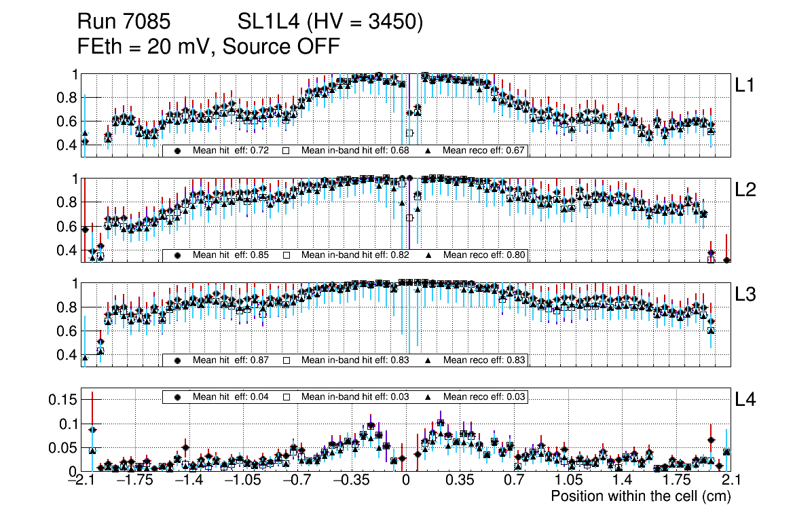812x524 pixels.
Task: Click the 'Mean hit eff: 0.72' legend text
Action: (230, 151)
